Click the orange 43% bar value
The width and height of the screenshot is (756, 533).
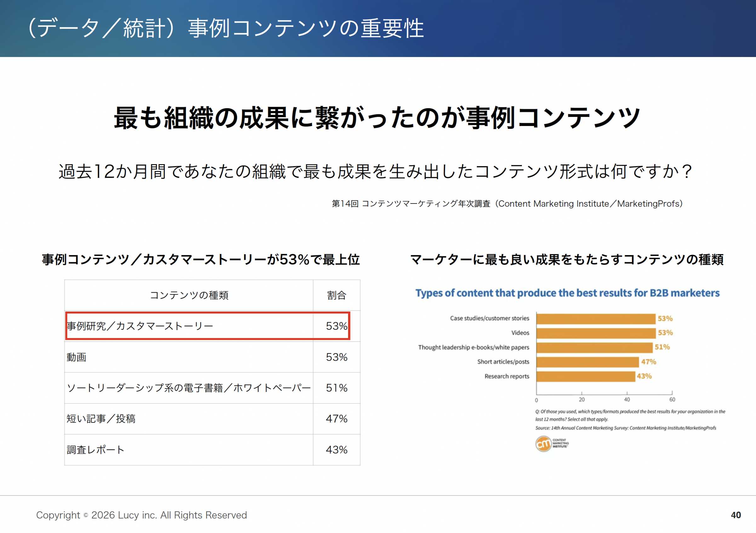[644, 376]
